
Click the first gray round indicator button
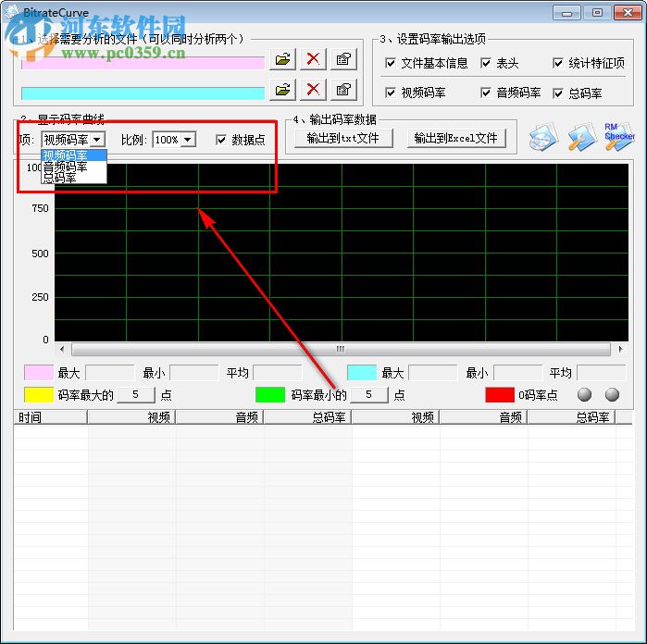click(584, 395)
